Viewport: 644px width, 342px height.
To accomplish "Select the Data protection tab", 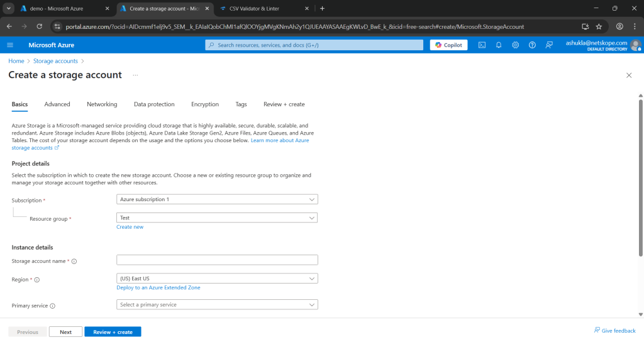I will (x=154, y=104).
